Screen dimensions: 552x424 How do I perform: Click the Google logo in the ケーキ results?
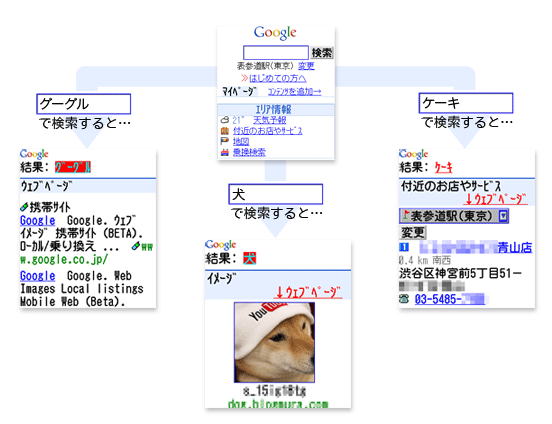(414, 154)
